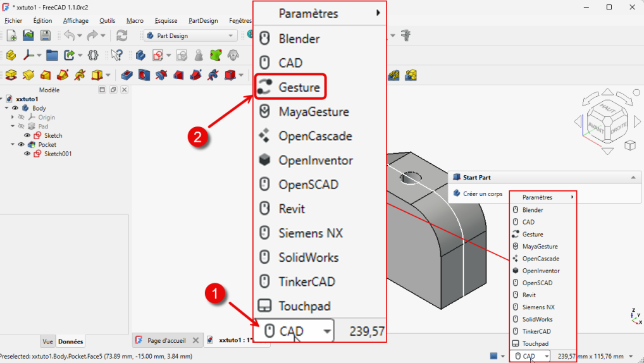Image resolution: width=644 pixels, height=363 pixels.
Task: Open the Esquisse menu
Action: pyautogui.click(x=166, y=21)
